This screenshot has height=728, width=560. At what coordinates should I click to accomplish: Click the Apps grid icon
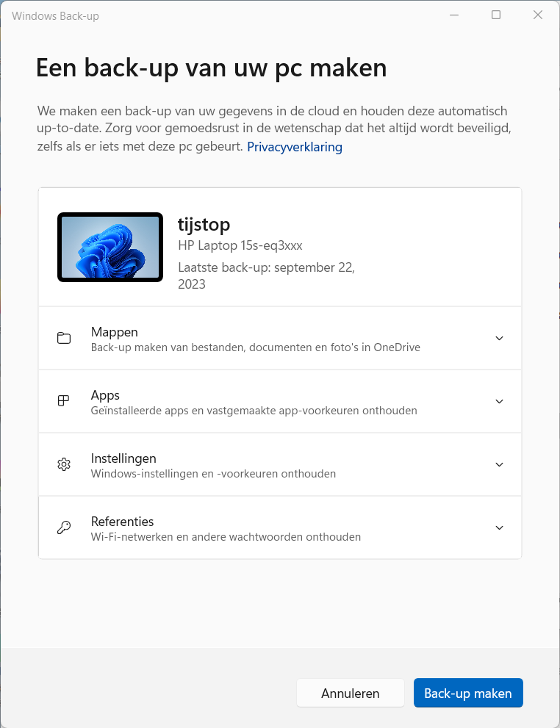64,401
